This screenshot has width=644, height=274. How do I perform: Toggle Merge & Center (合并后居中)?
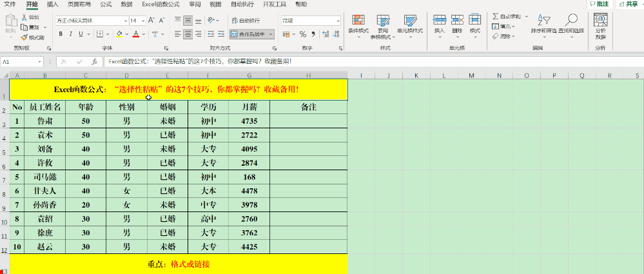[249, 34]
